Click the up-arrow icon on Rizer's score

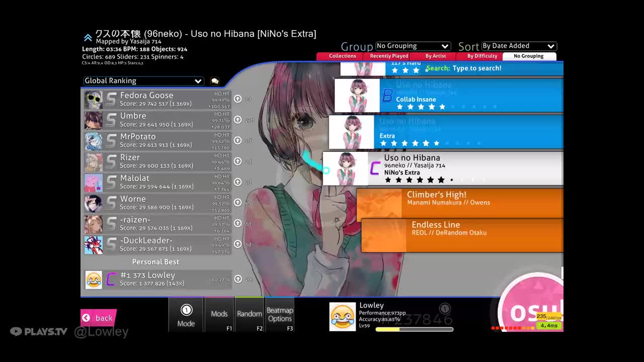[237, 161]
